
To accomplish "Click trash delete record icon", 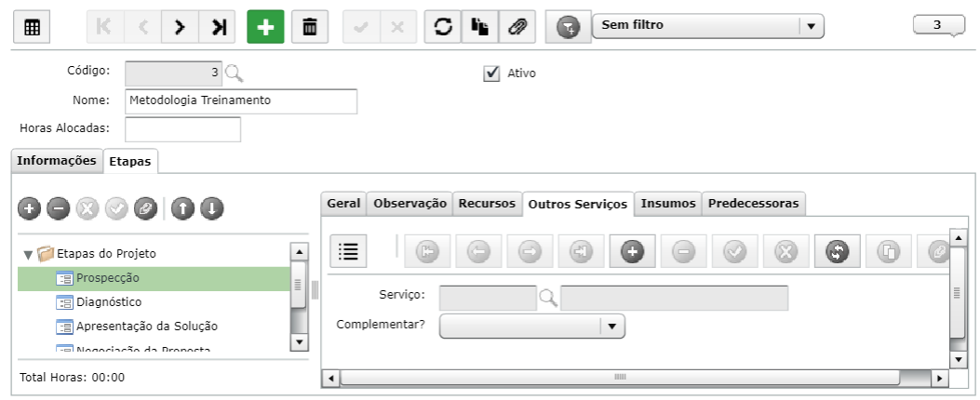I will 310,28.
